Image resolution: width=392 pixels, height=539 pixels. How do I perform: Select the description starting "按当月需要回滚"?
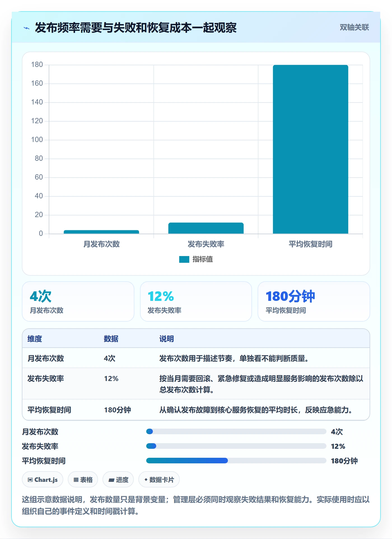261,384
